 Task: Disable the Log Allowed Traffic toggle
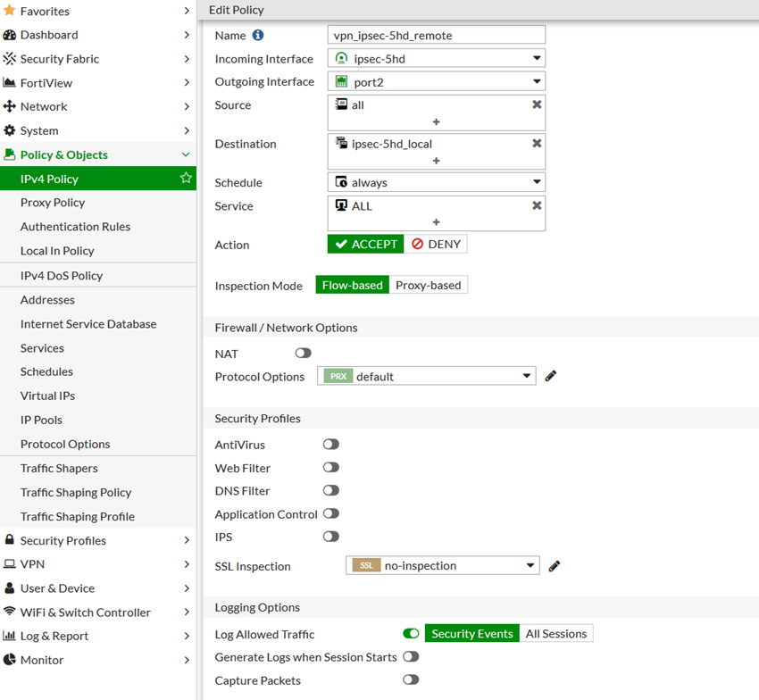(411, 634)
